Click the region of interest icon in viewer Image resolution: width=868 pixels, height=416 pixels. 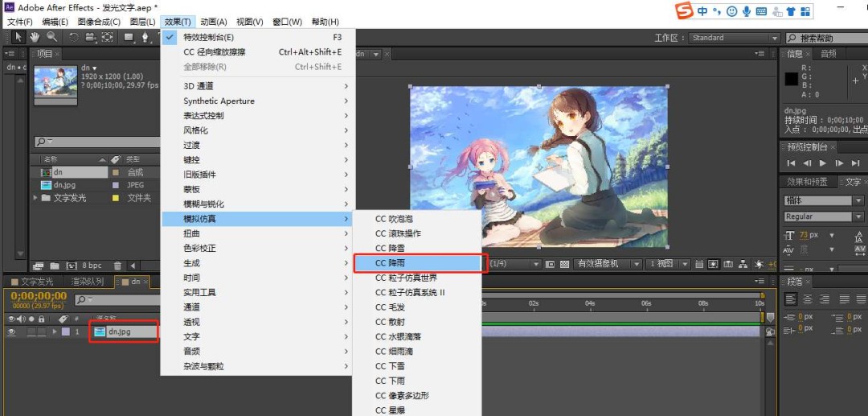(550, 264)
